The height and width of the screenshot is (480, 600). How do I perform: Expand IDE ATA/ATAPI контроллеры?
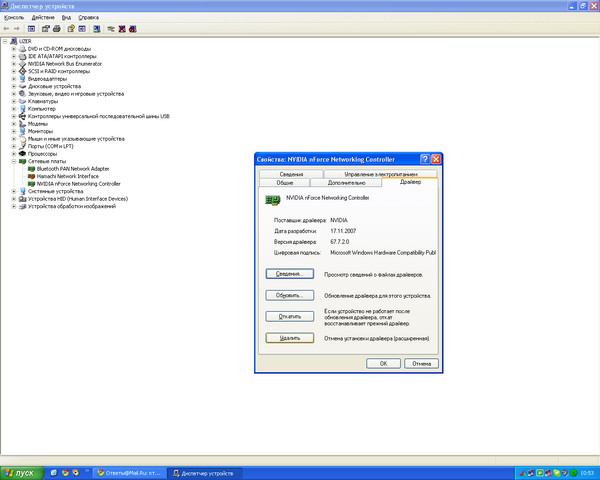pyautogui.click(x=14, y=56)
